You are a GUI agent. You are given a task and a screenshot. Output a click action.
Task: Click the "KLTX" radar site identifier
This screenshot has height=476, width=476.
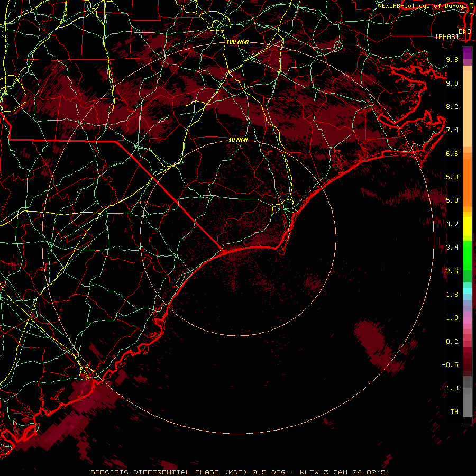tap(309, 472)
